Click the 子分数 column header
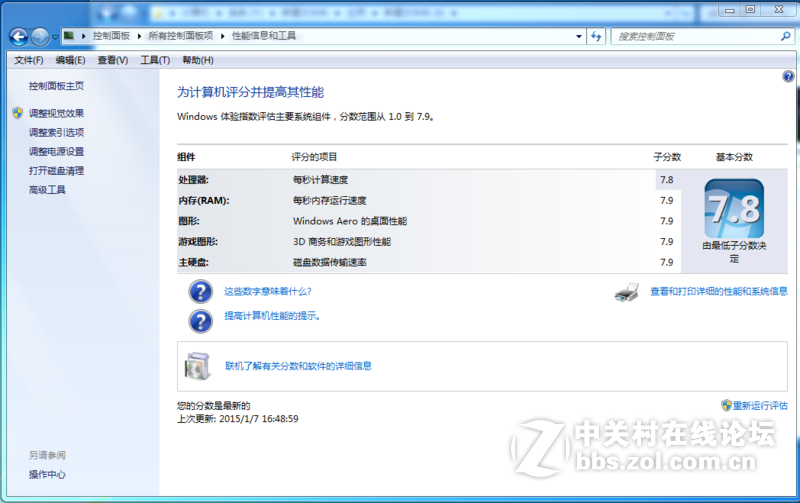 coord(667,157)
